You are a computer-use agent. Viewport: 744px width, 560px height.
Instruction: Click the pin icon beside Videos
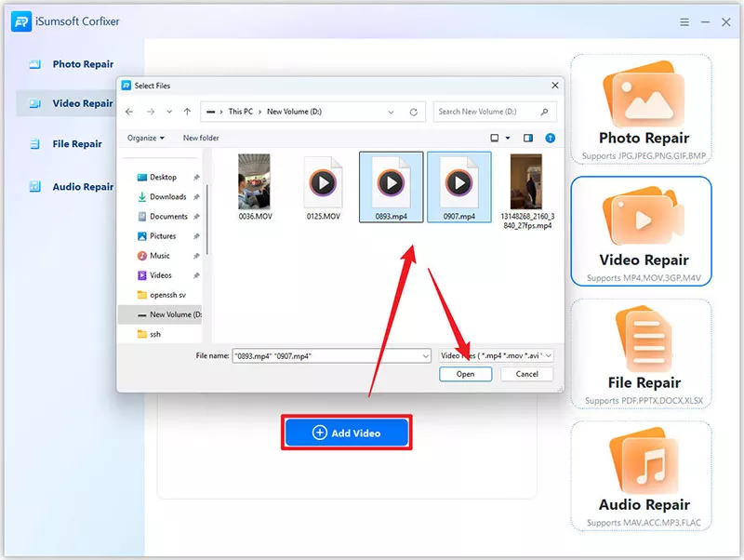pos(196,275)
